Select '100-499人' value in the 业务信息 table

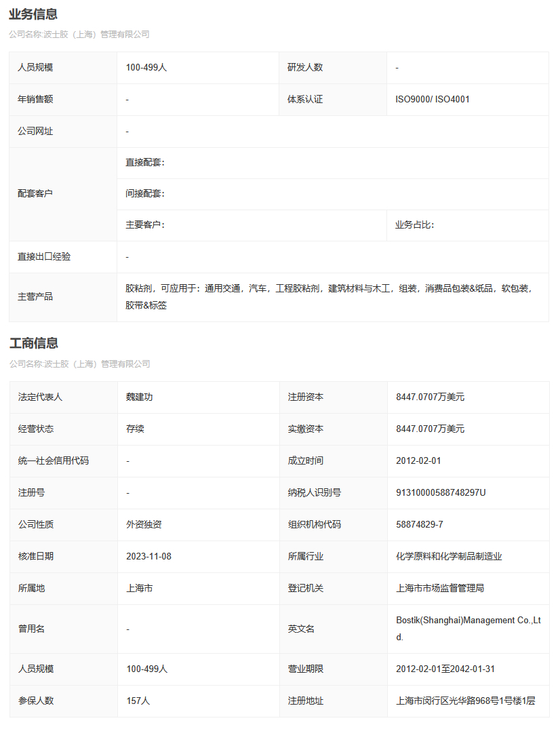click(146, 68)
